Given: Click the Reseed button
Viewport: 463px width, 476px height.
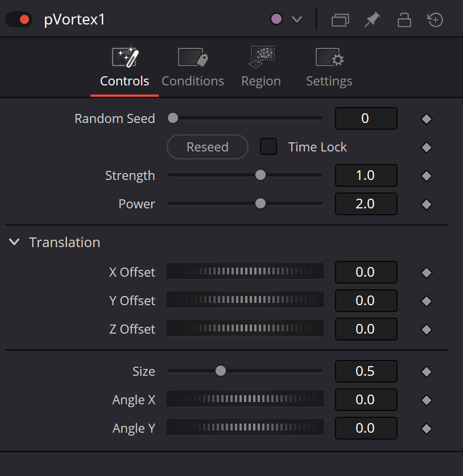Looking at the screenshot, I should (x=208, y=147).
